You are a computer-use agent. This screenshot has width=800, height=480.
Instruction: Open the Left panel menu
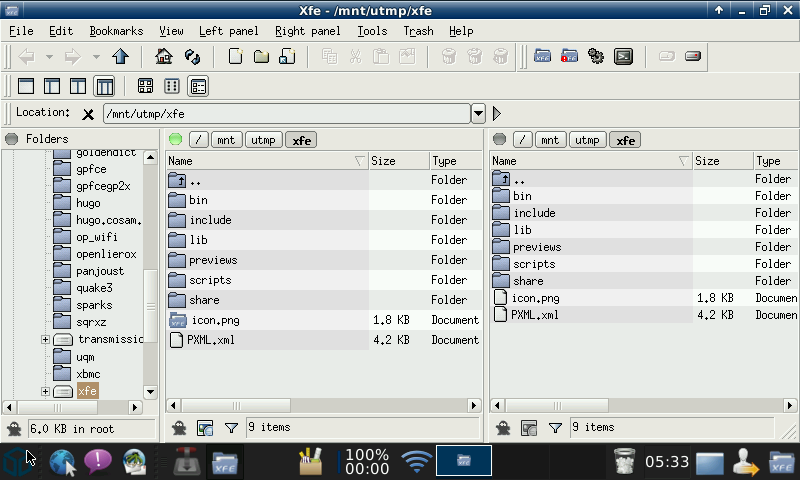229,31
